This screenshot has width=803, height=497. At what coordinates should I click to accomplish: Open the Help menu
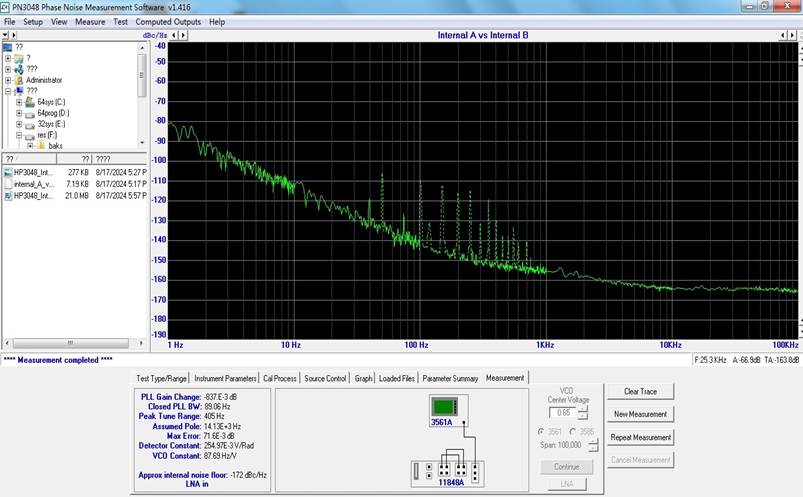pos(217,22)
